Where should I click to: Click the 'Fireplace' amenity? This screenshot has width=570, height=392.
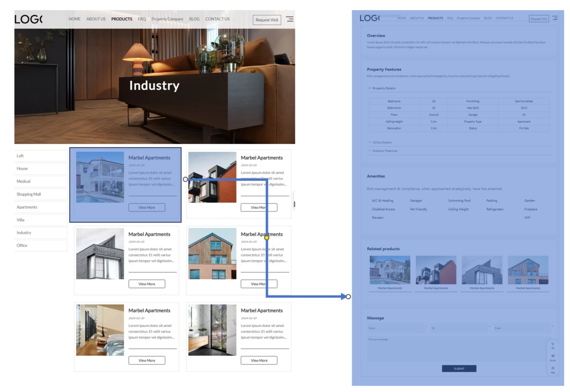pos(531,209)
